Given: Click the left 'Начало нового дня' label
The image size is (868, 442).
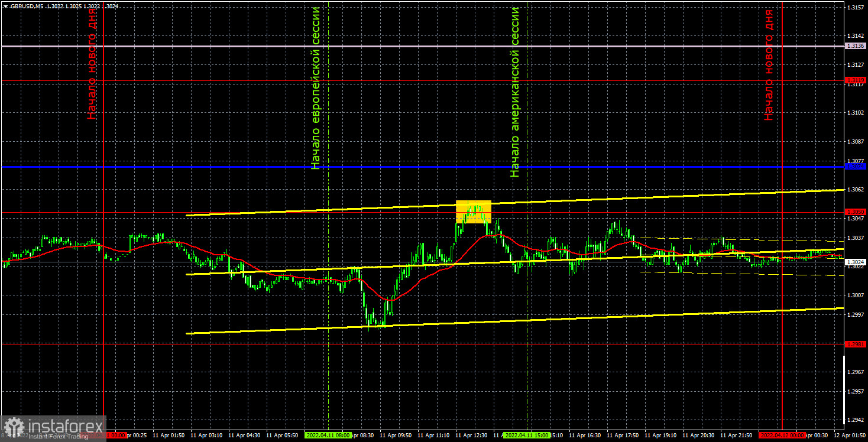Looking at the screenshot, I should pyautogui.click(x=92, y=65).
